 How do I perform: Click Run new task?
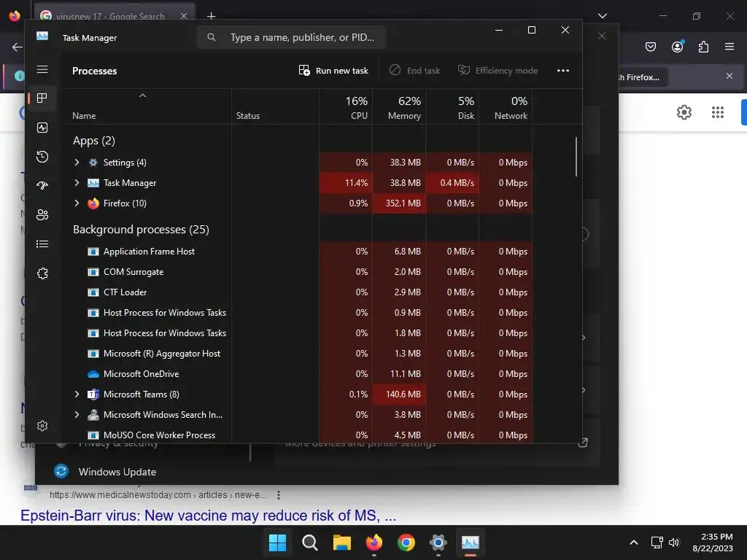(x=333, y=71)
